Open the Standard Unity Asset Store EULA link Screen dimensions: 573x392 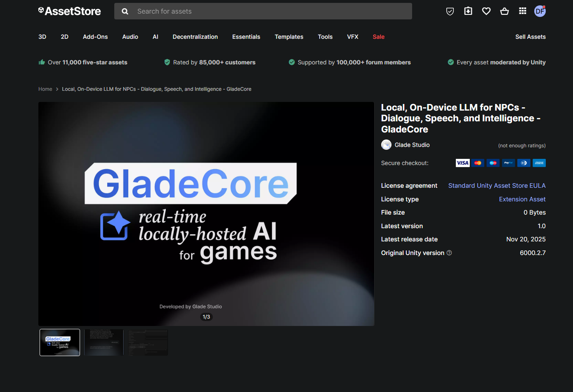tap(497, 185)
